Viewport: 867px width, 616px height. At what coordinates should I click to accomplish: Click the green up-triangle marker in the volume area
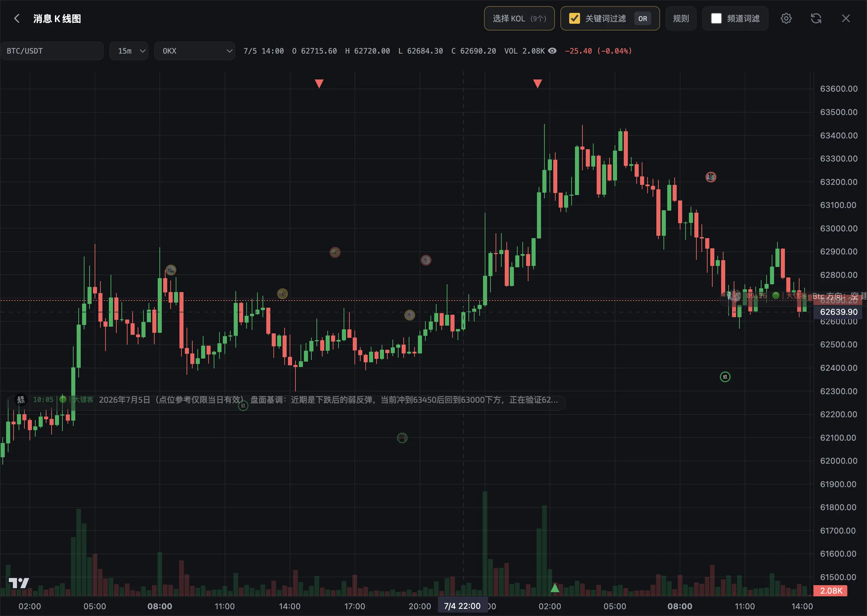555,588
